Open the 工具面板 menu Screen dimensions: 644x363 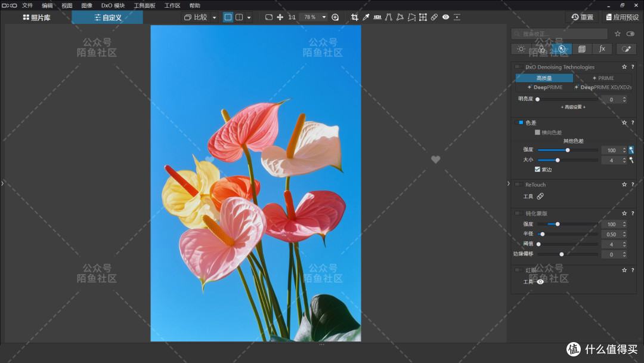click(x=144, y=5)
